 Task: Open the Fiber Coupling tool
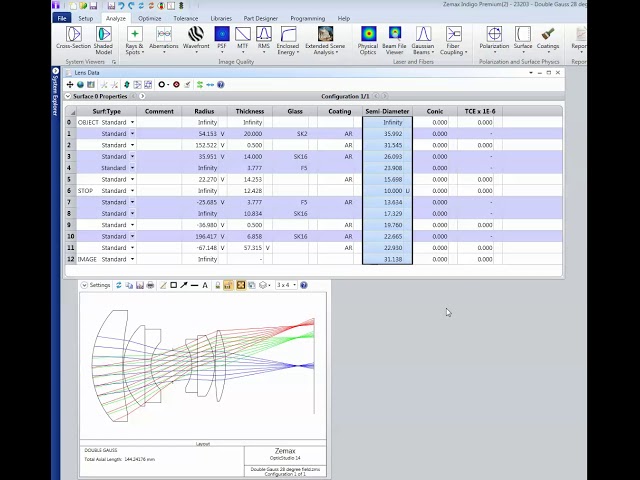click(453, 40)
